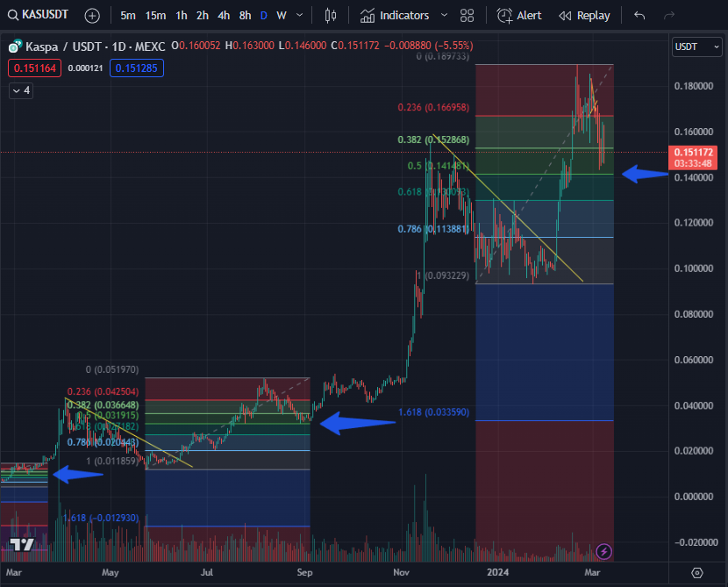Click the 0 (0.051970) Fibonacci label
Image resolution: width=728 pixels, height=587 pixels.
click(112, 369)
